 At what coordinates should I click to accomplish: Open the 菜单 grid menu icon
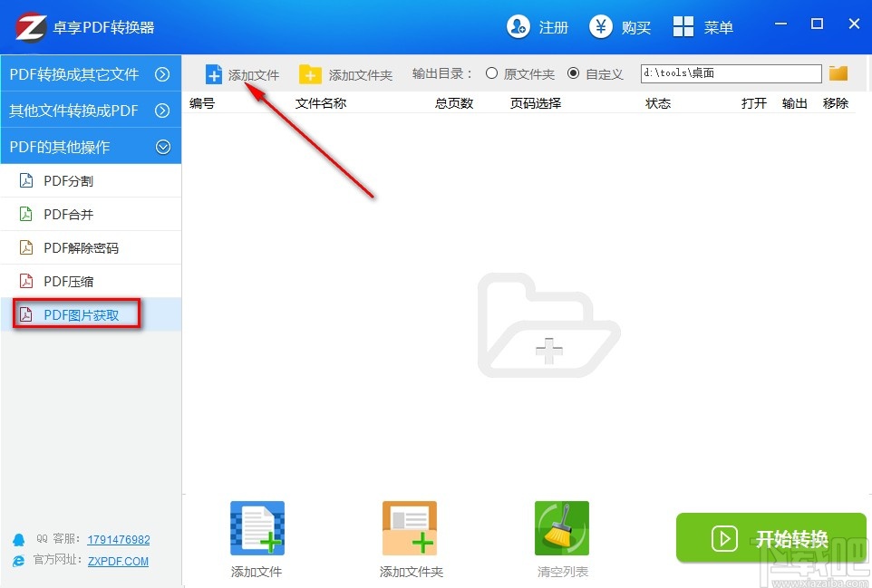(683, 26)
